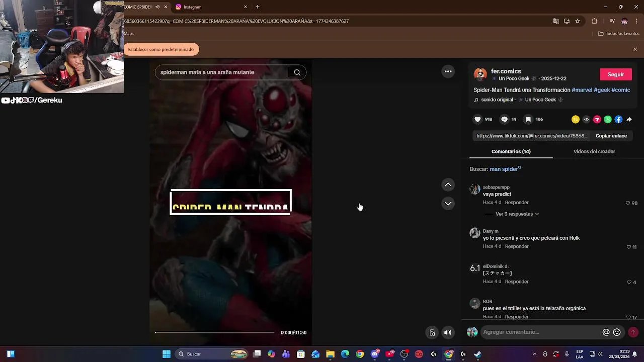Mute the video with the speaker icon
The width and height of the screenshot is (644, 362).
coord(448,332)
